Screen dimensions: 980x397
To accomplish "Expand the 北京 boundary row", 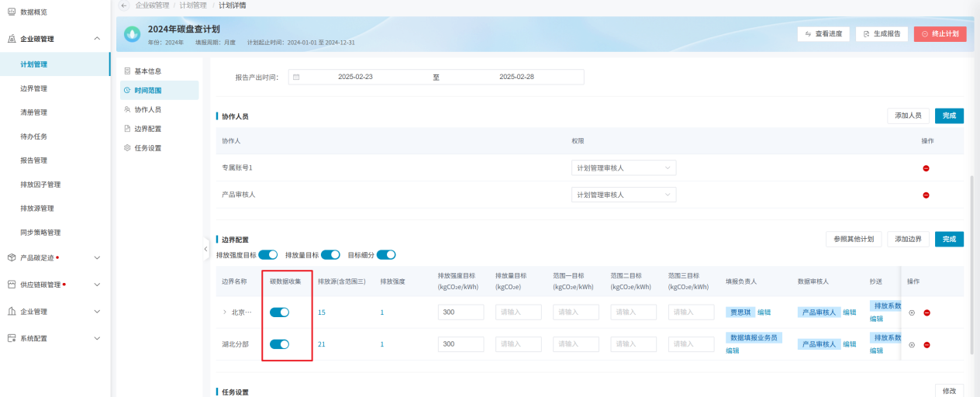I will pos(225,312).
